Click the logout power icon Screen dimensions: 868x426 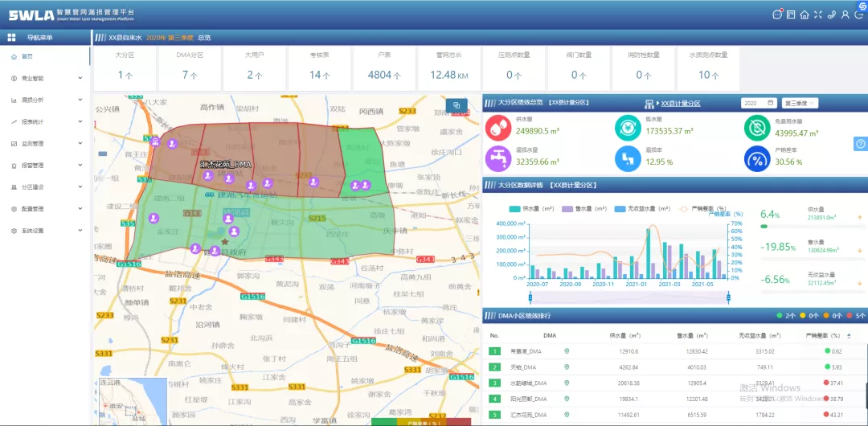click(x=858, y=15)
